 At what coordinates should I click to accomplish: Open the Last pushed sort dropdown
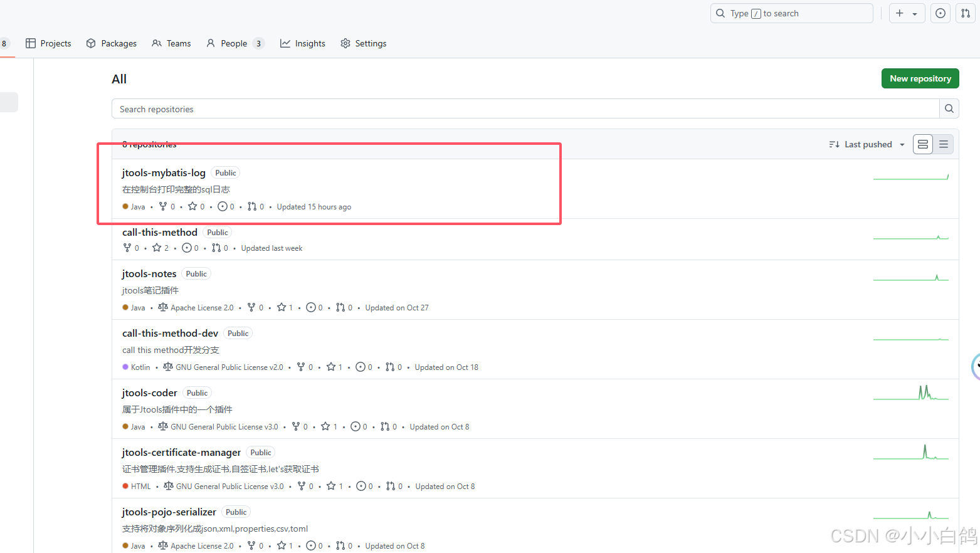867,144
